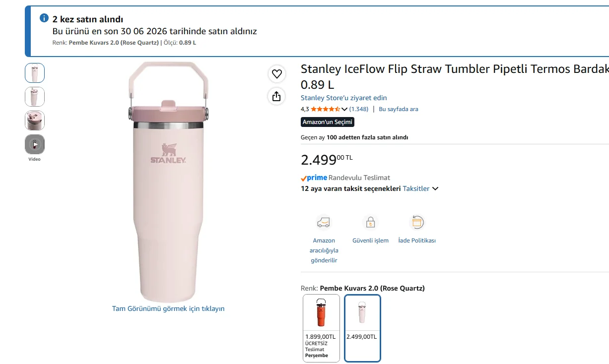Viewport: 609px width, 364px height.
Task: Select the second tumbler thumbnail
Action: click(x=35, y=97)
